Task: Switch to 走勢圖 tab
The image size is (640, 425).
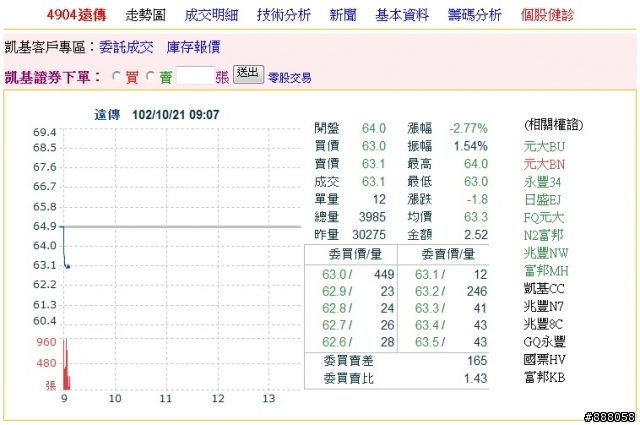Action: coord(146,15)
